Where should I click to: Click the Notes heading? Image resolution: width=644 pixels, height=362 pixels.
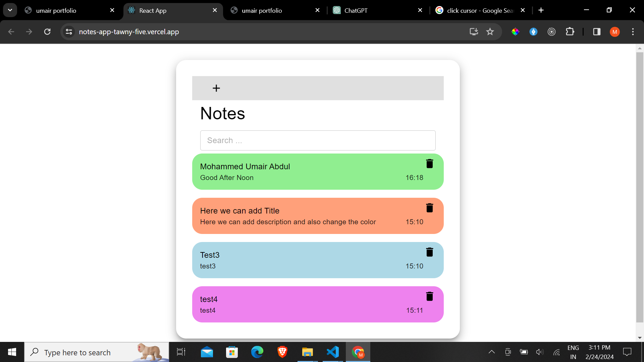click(x=222, y=113)
